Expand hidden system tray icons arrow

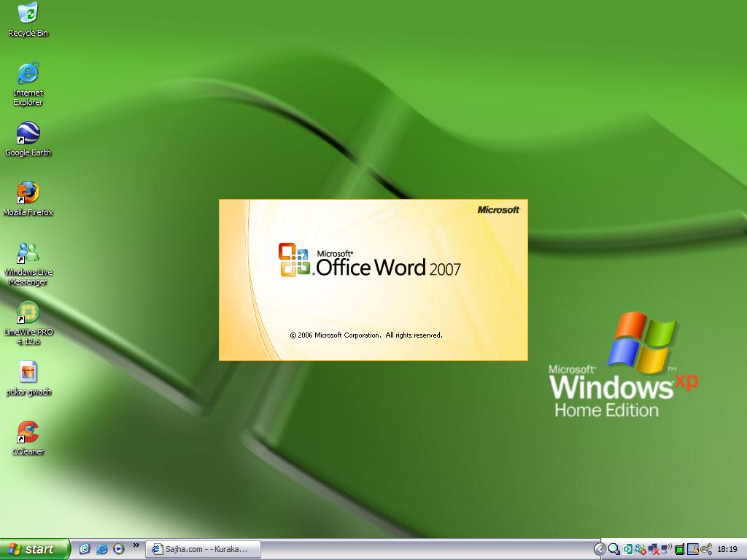tap(600, 549)
